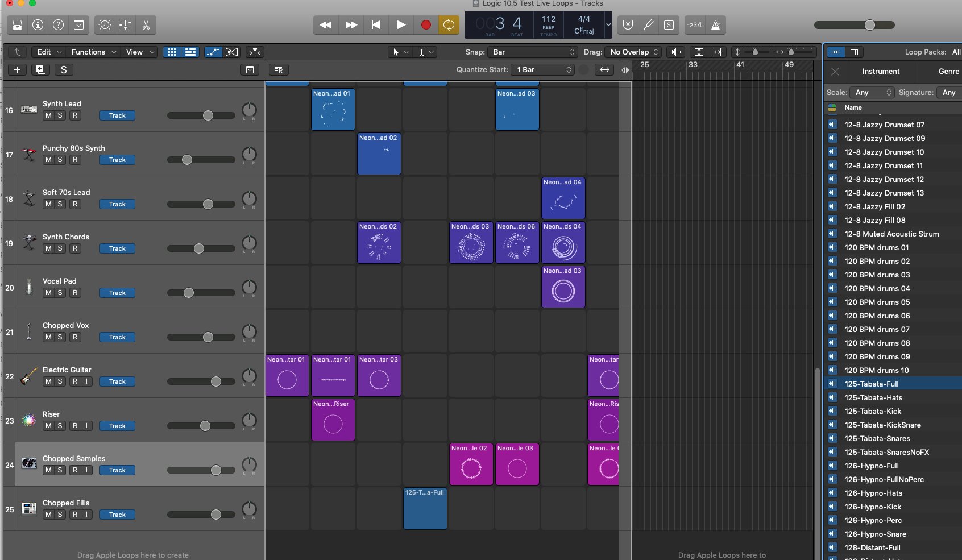962x560 pixels.
Task: Click the Metronome icon
Action: coord(716,25)
